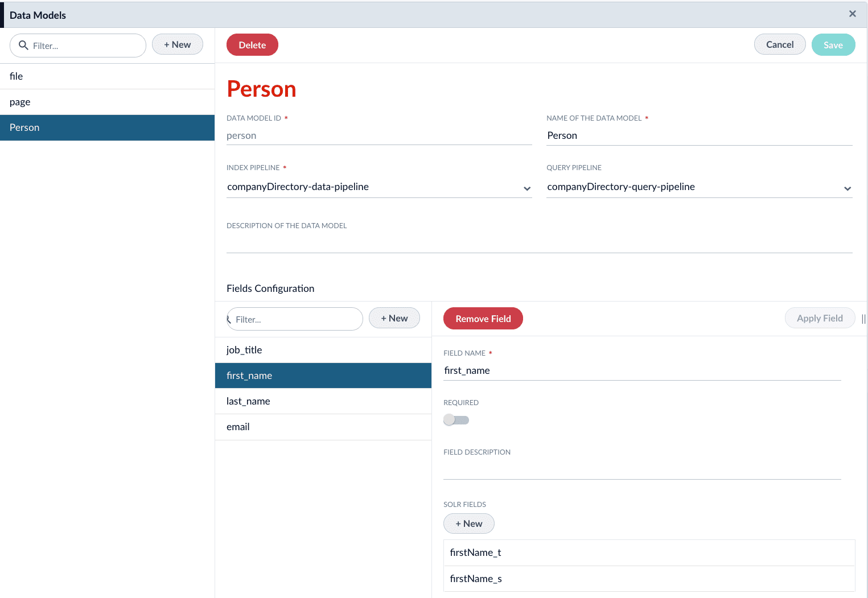
Task: Add a new field using + New
Action: pos(394,317)
